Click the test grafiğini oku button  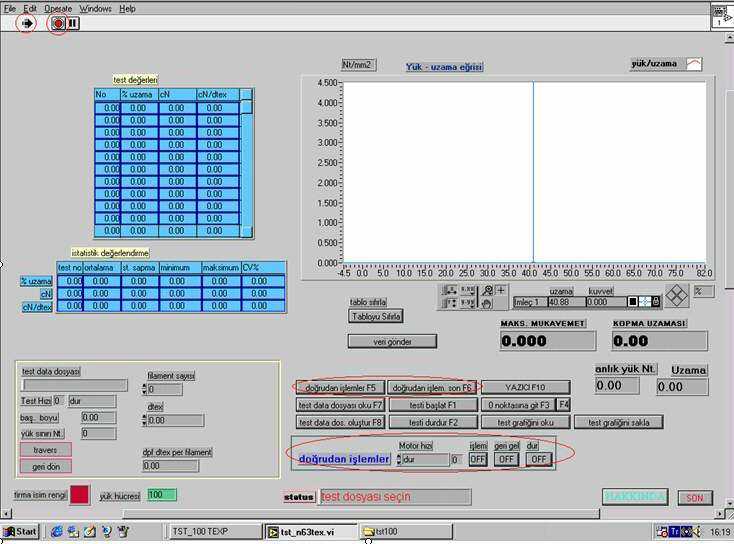tap(526, 422)
